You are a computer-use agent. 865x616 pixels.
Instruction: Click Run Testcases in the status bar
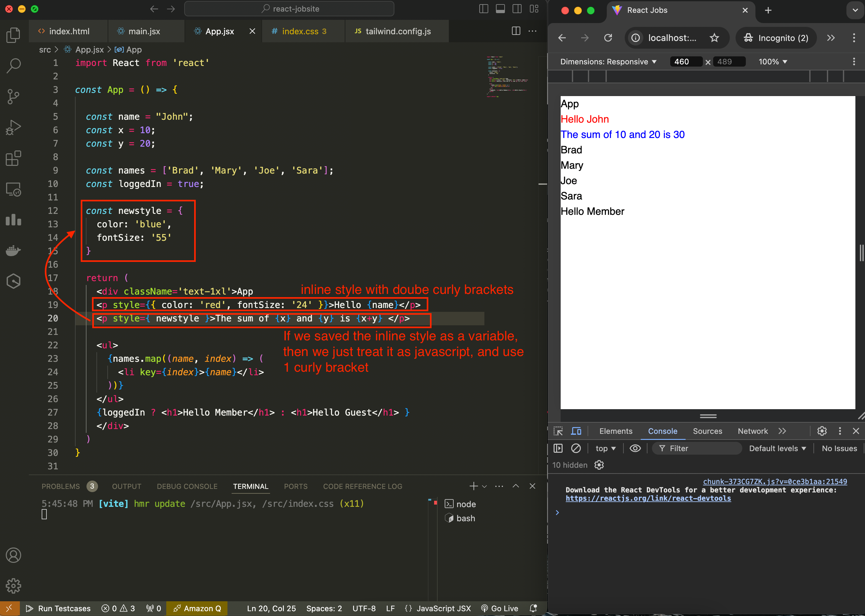pos(58,608)
